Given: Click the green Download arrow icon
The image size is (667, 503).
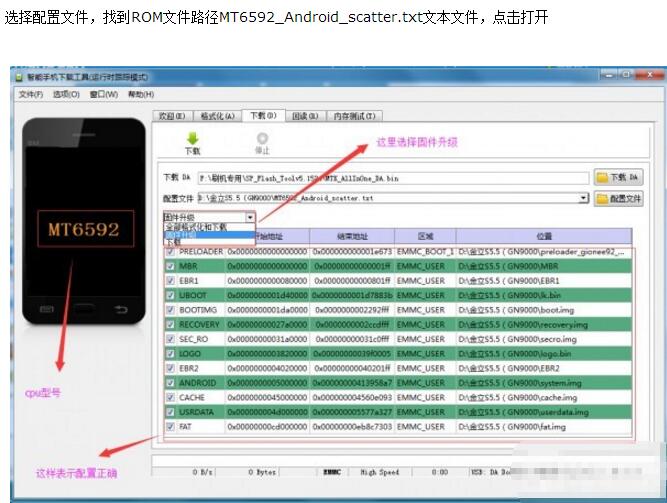Looking at the screenshot, I should coord(193,139).
